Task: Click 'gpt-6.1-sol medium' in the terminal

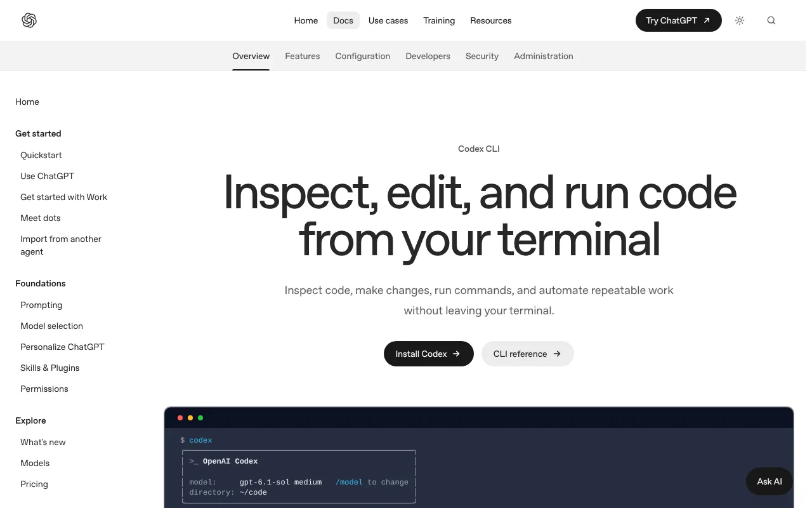Action: 280,482
